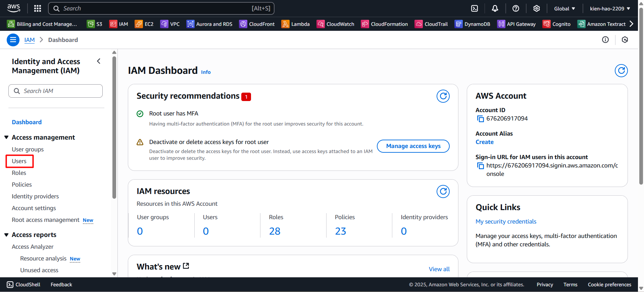Refresh the Security recommendations panel
Screen dimensions: 644x292
443,96
